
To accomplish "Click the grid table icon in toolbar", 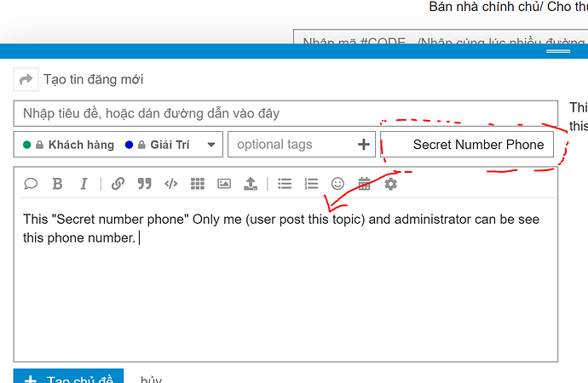I will (198, 184).
